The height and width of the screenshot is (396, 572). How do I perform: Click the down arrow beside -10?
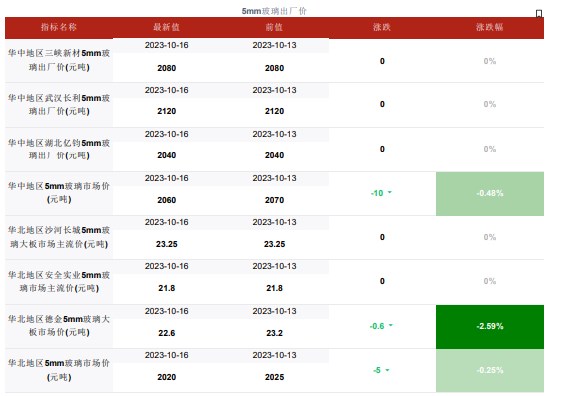pyautogui.click(x=390, y=192)
